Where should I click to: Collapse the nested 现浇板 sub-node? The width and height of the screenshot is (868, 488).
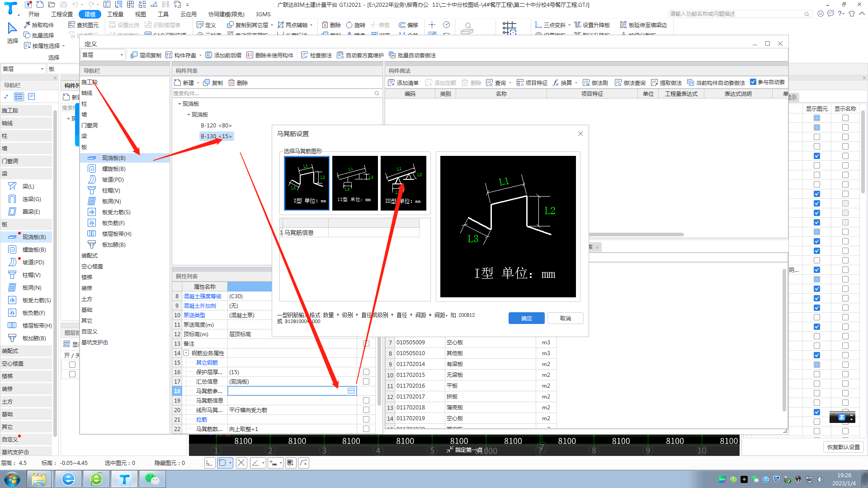click(x=189, y=115)
